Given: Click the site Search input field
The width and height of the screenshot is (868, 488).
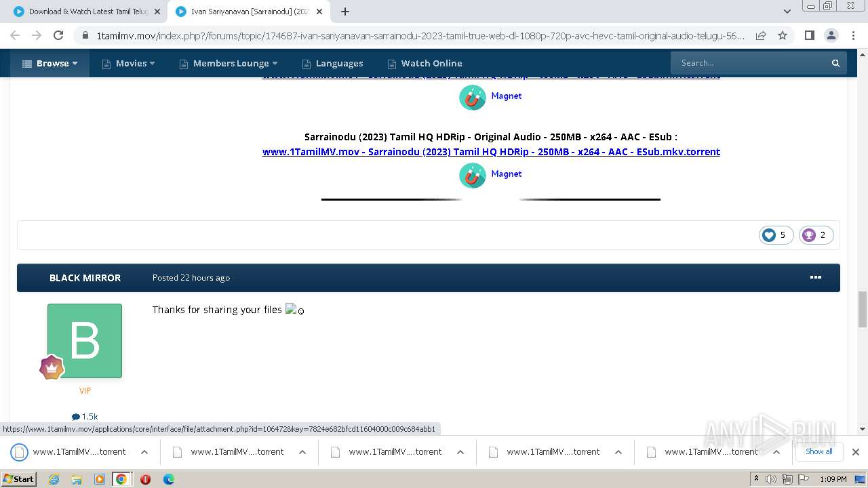Looking at the screenshot, I should pyautogui.click(x=749, y=63).
